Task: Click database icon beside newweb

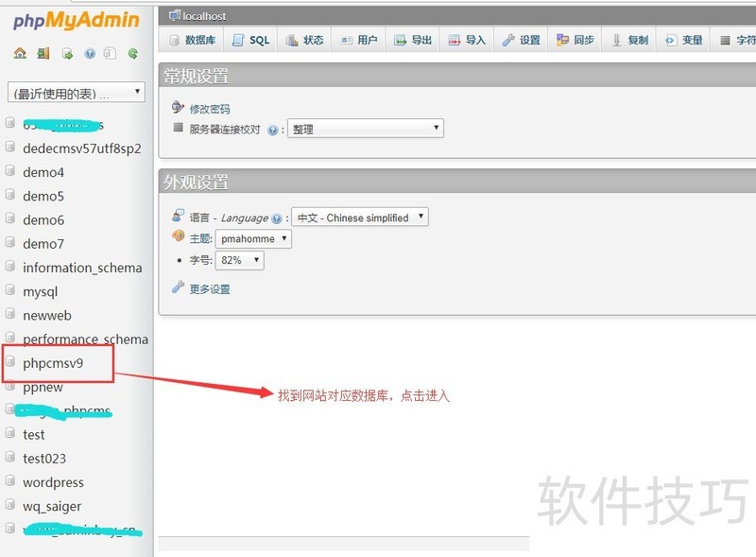Action: click(x=10, y=313)
